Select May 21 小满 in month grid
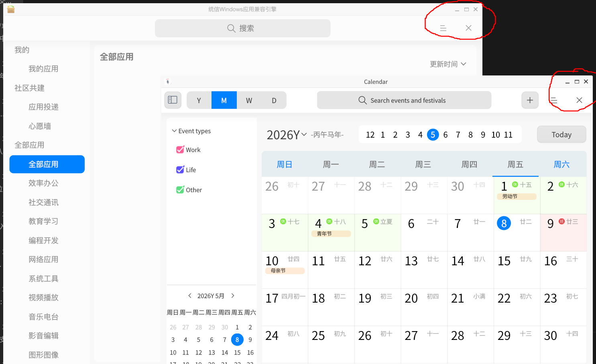Image resolution: width=596 pixels, height=364 pixels. click(x=470, y=307)
